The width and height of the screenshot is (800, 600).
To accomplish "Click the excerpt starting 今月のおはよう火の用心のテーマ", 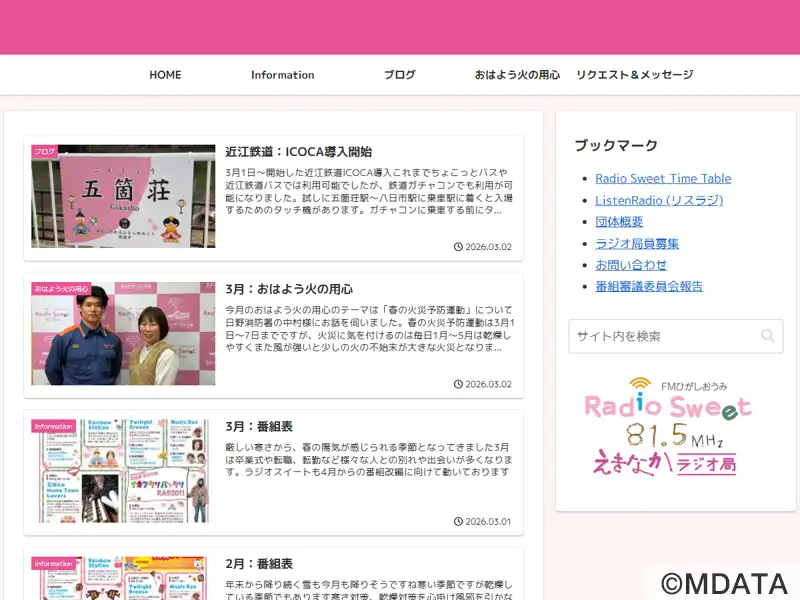I will pyautogui.click(x=370, y=329).
